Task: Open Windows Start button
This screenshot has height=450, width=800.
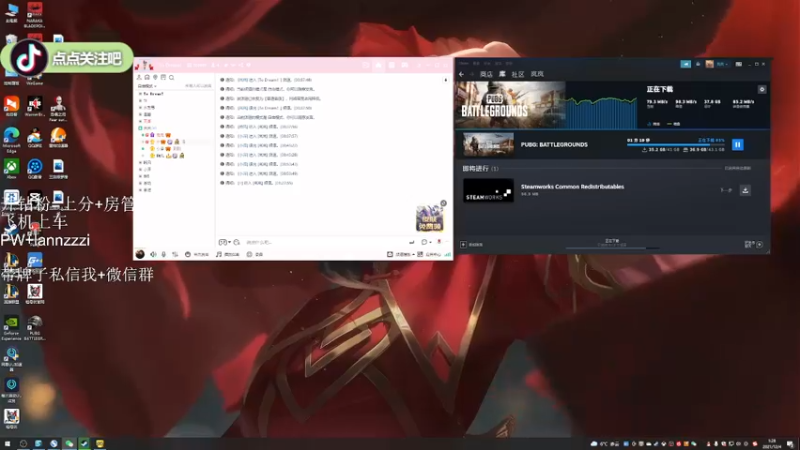Action: (7, 444)
